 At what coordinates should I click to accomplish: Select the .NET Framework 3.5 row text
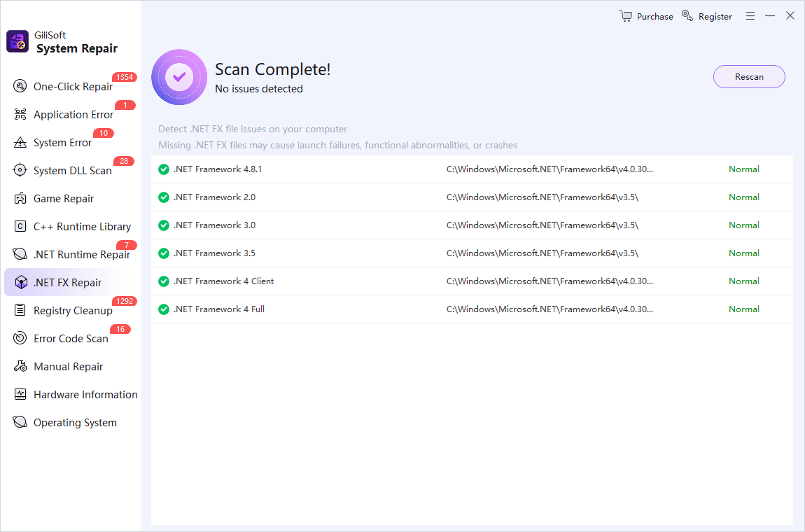[x=215, y=253]
